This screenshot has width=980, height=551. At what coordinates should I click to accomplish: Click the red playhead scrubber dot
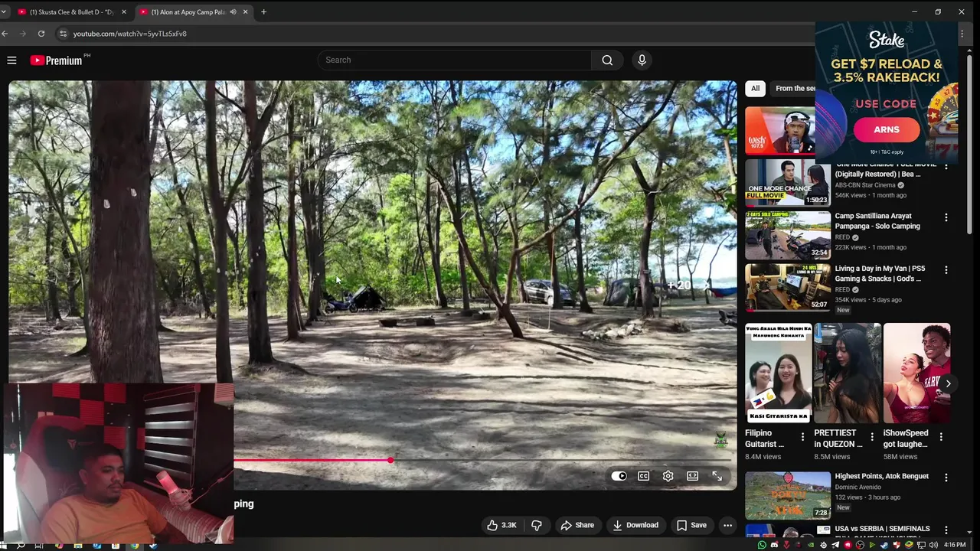point(390,461)
